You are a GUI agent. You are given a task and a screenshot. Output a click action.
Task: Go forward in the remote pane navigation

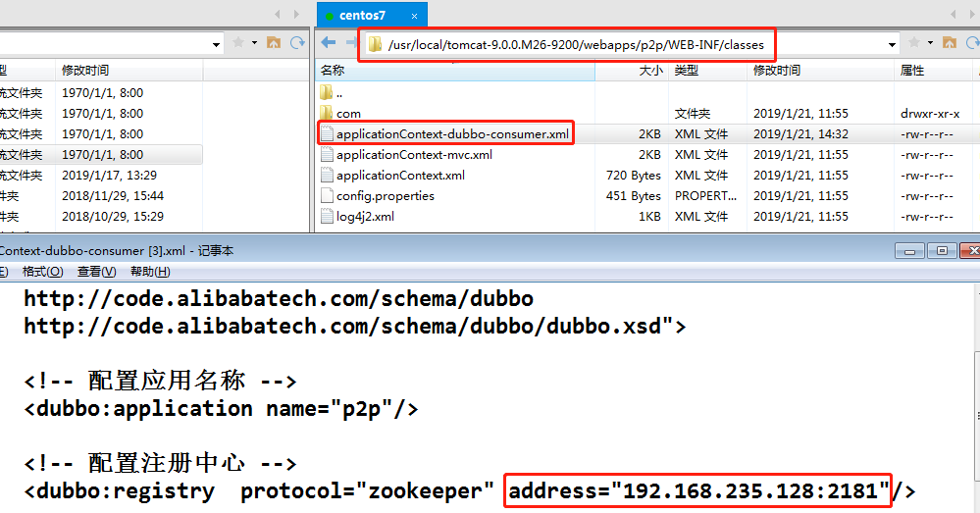tap(347, 43)
